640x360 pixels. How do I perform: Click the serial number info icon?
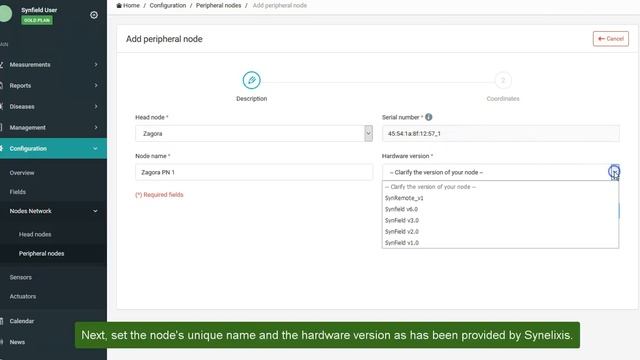coord(429,117)
